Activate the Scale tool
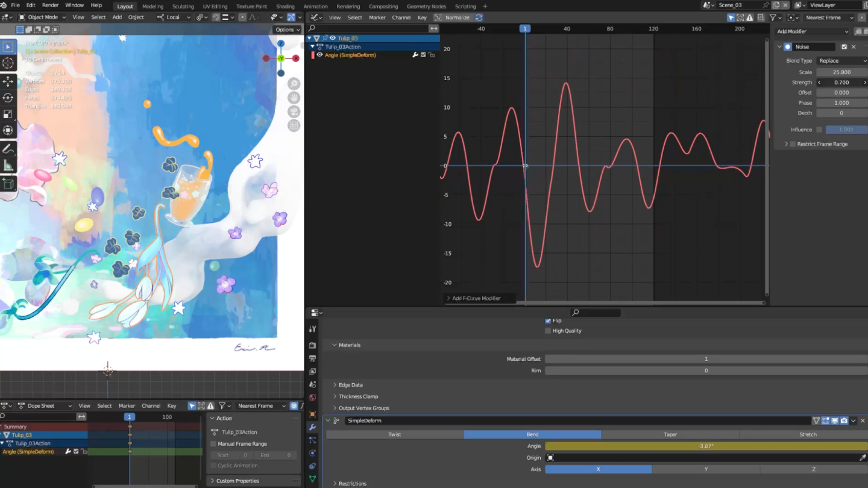This screenshot has width=868, height=488. coord(8,114)
